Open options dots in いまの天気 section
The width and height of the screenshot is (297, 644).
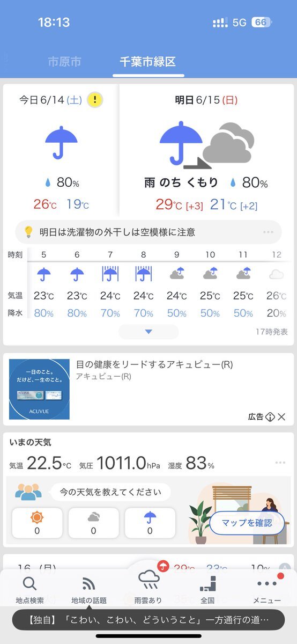pyautogui.click(x=280, y=463)
